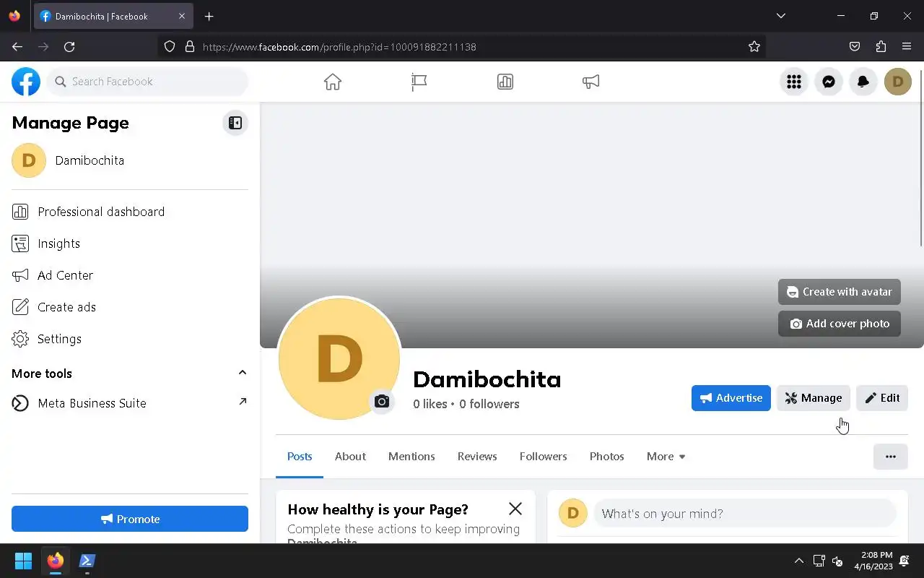924x578 pixels.
Task: Open Create ads in sidebar
Action: coord(130,307)
